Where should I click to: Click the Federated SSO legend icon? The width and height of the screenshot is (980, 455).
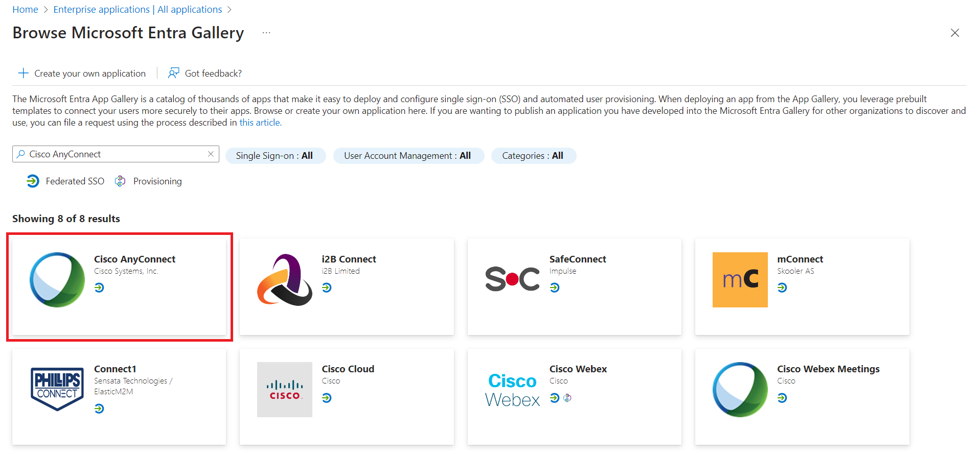[33, 181]
